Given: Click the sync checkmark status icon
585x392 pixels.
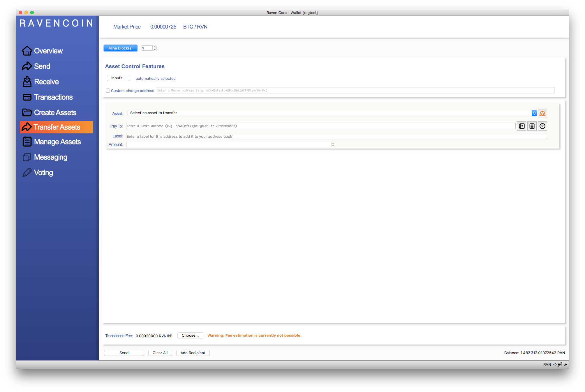Looking at the screenshot, I should pos(565,364).
